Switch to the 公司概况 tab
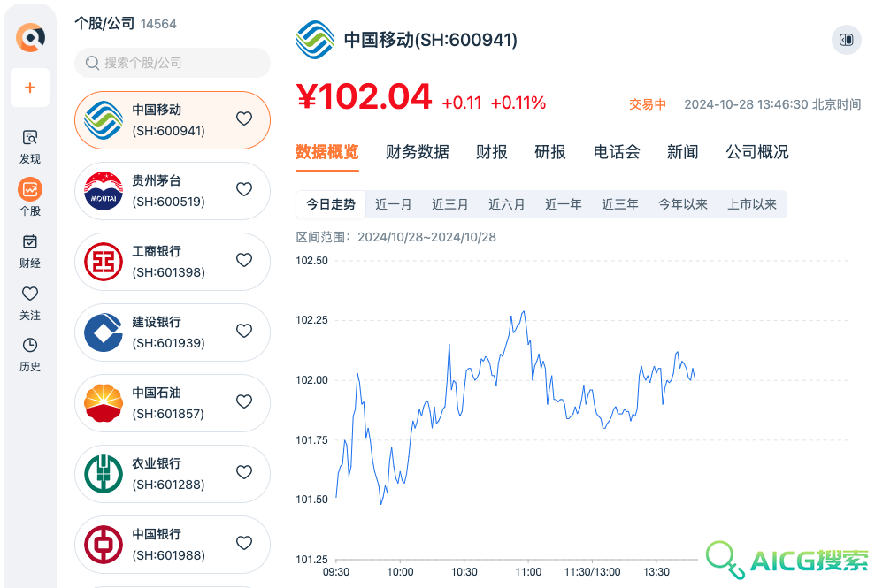The height and width of the screenshot is (588, 875). point(757,152)
